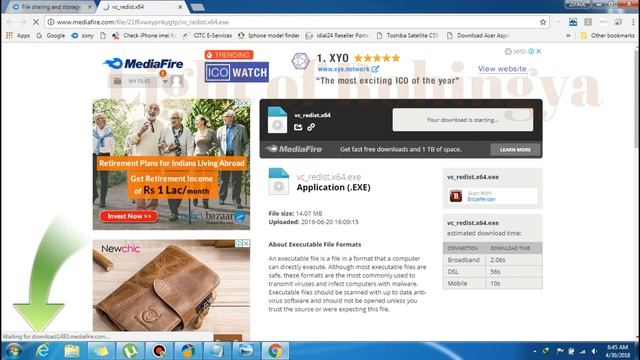Expand the bookmarks overflow chevron
The width and height of the screenshot is (640, 360).
[568, 36]
